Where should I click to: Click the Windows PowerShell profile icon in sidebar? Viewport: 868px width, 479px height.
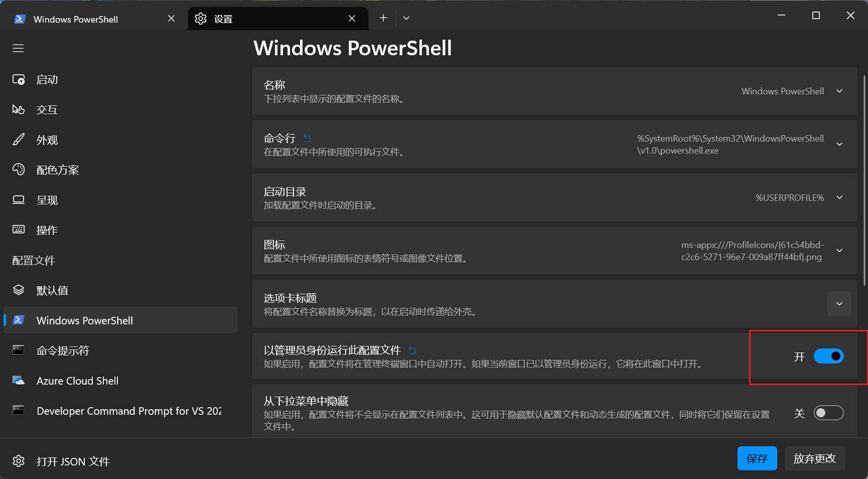tap(19, 320)
